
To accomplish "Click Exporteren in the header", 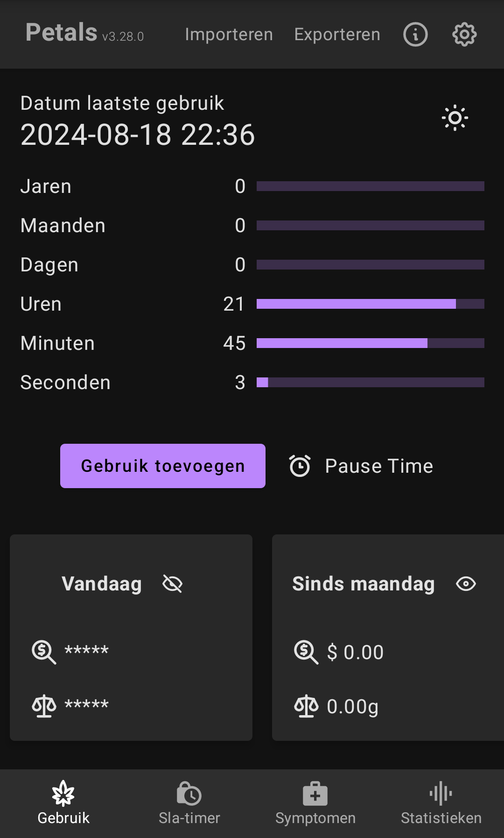I will (x=337, y=35).
